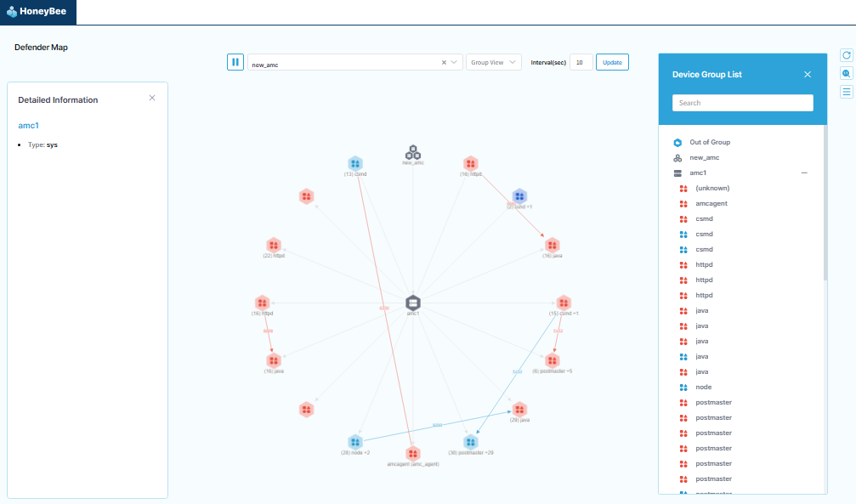Image resolution: width=856 pixels, height=504 pixels.
Task: Click the amc1 server icon in list
Action: click(677, 173)
